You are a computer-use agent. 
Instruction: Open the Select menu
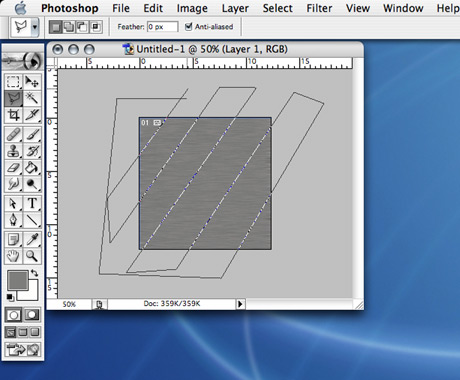(277, 8)
